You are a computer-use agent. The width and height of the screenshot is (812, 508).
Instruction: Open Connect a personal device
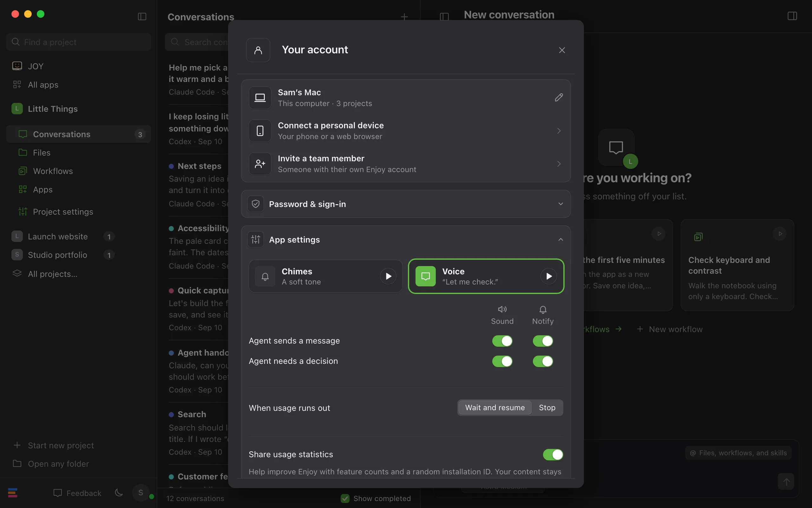(406, 131)
